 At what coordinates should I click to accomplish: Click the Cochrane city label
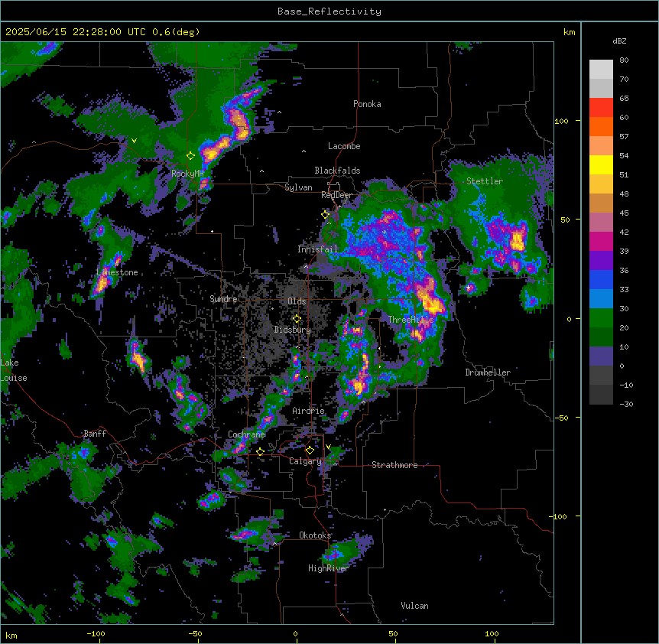click(x=246, y=434)
